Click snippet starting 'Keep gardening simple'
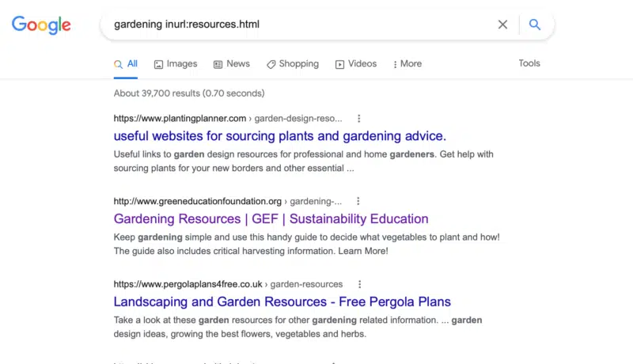Image resolution: width=633 pixels, height=364 pixels. click(307, 245)
